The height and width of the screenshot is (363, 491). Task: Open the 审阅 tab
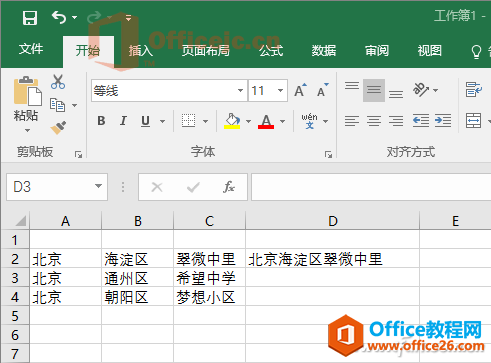377,51
